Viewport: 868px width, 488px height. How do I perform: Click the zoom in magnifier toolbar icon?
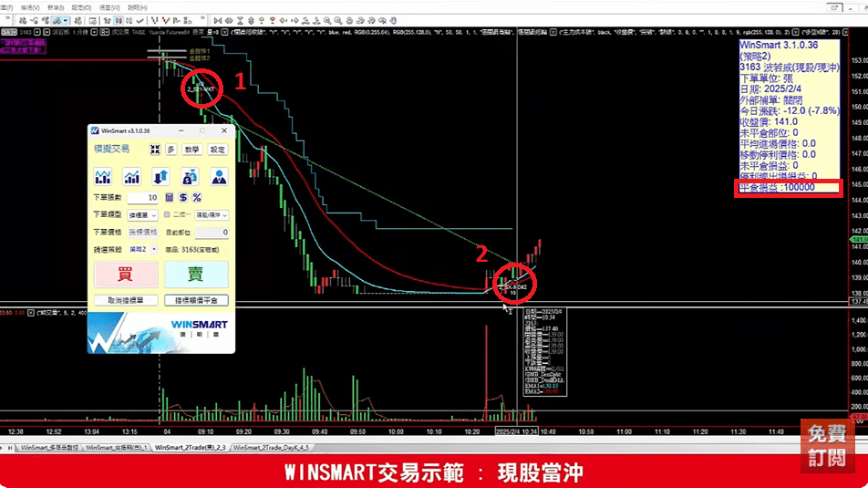tap(327, 20)
